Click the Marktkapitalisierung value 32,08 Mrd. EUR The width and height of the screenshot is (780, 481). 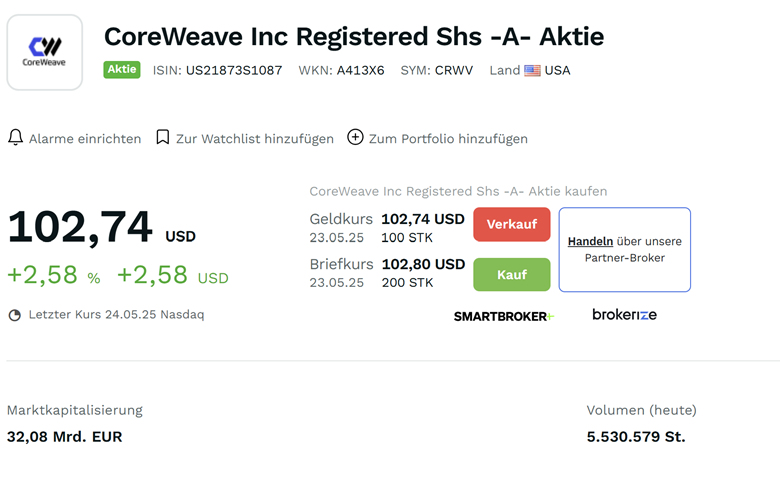65,437
